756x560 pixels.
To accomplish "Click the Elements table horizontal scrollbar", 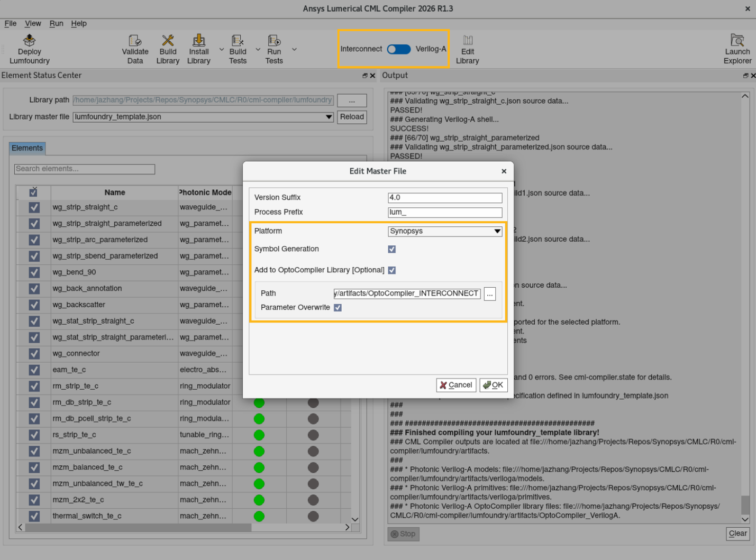I will (x=138, y=527).
